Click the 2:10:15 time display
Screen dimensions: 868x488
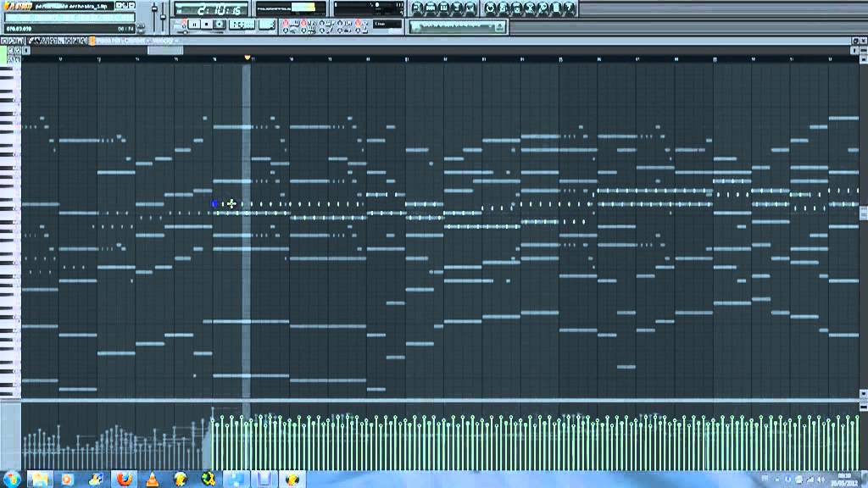212,8
